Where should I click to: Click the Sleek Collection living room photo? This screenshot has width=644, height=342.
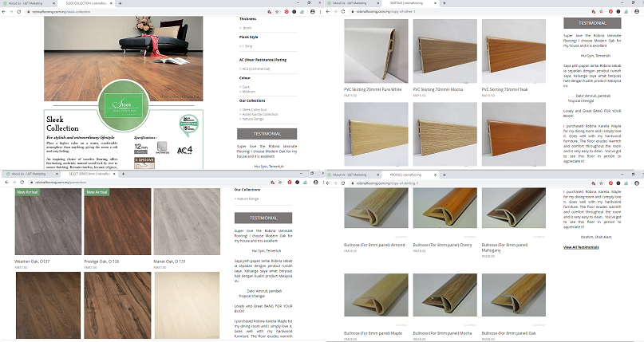(123, 59)
